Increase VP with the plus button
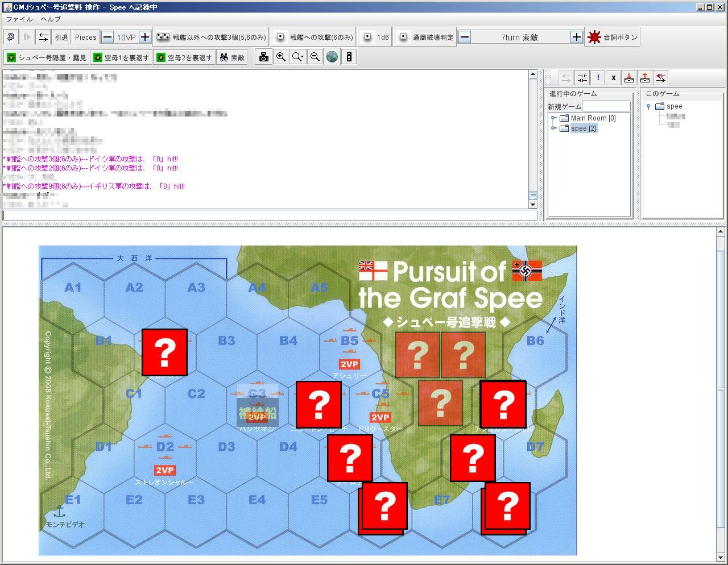 pyautogui.click(x=145, y=38)
